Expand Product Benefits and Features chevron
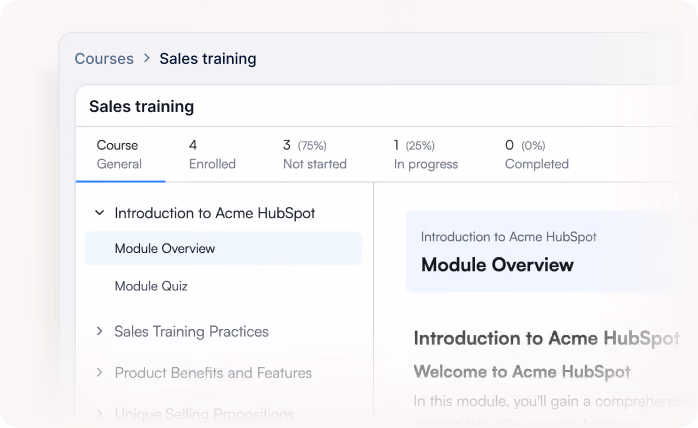 click(x=99, y=373)
